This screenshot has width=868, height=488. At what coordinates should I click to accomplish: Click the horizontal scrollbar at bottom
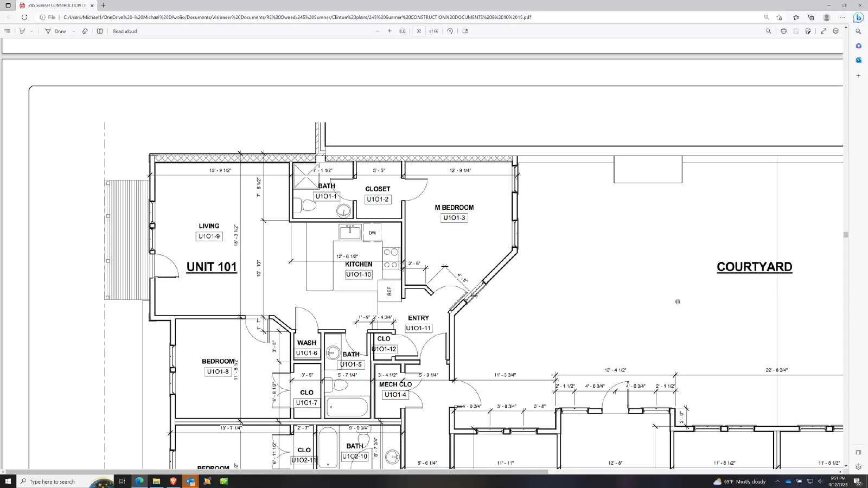(x=277, y=472)
